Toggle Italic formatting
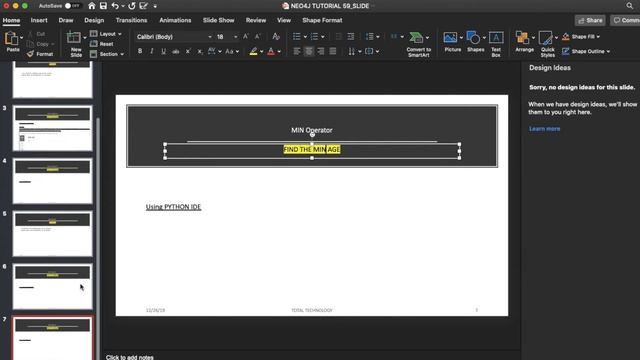The height and width of the screenshot is (360, 640). tap(152, 51)
